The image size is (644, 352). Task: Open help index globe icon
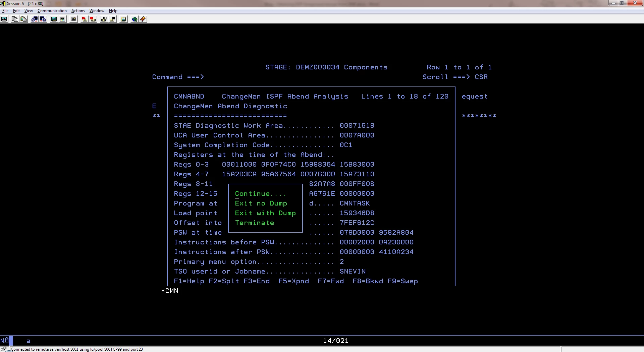pos(135,19)
